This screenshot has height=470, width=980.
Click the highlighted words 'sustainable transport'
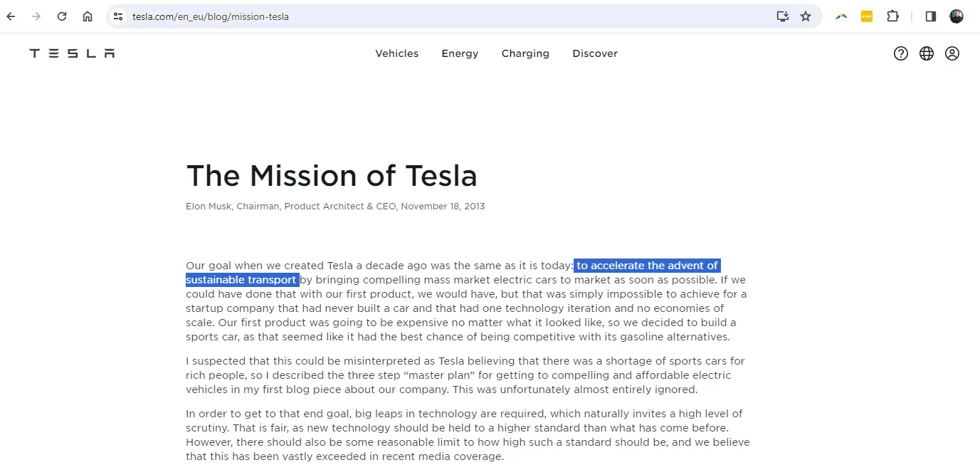coord(242,280)
